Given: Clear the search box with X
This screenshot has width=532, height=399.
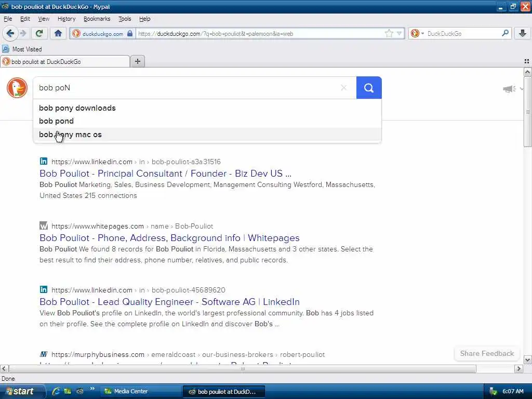Looking at the screenshot, I should pyautogui.click(x=344, y=87).
